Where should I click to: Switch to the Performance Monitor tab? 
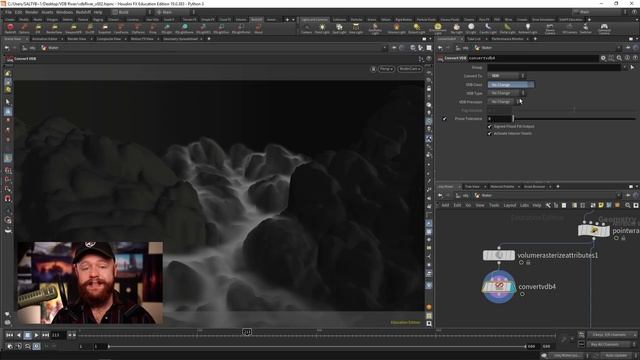507,39
